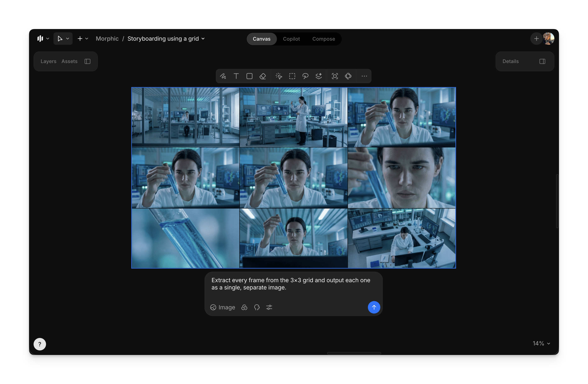Pick the lasso selection tool
588x384 pixels.
(x=305, y=76)
